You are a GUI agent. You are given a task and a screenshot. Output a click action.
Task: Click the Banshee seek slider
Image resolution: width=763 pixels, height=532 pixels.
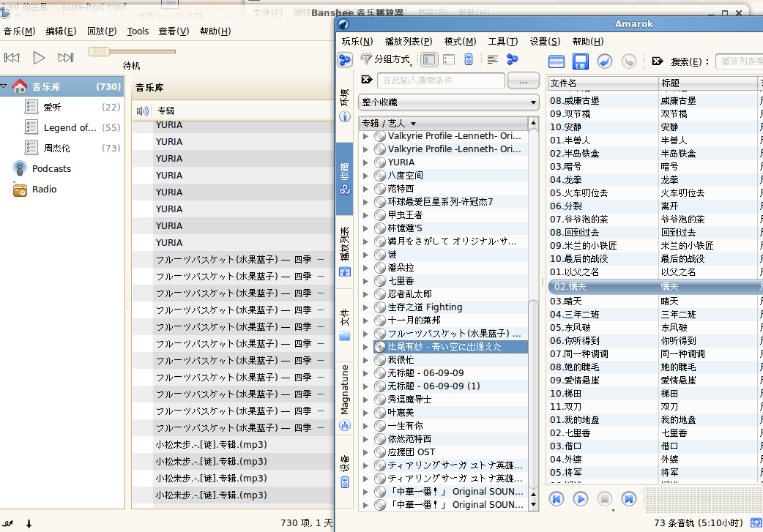coord(132,51)
